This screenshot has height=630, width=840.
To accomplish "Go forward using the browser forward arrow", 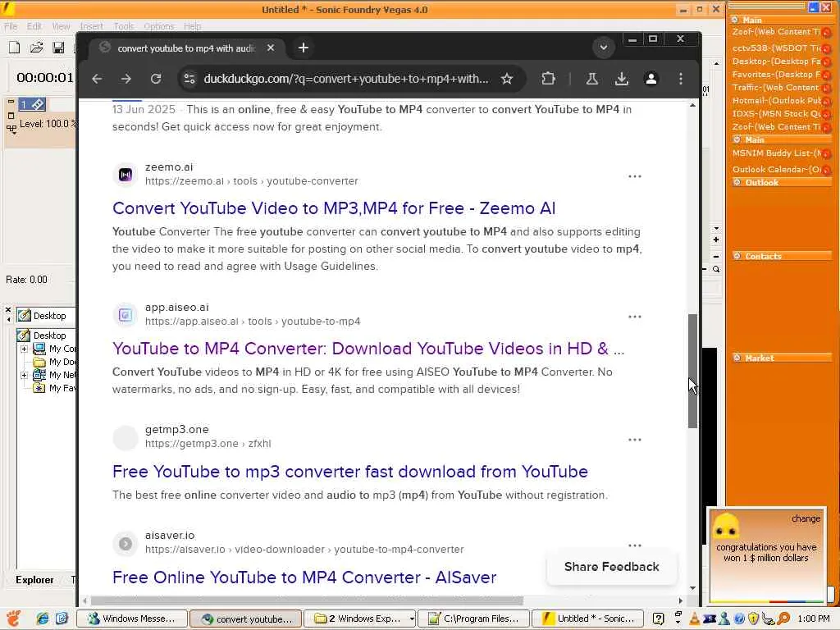I will click(x=126, y=79).
